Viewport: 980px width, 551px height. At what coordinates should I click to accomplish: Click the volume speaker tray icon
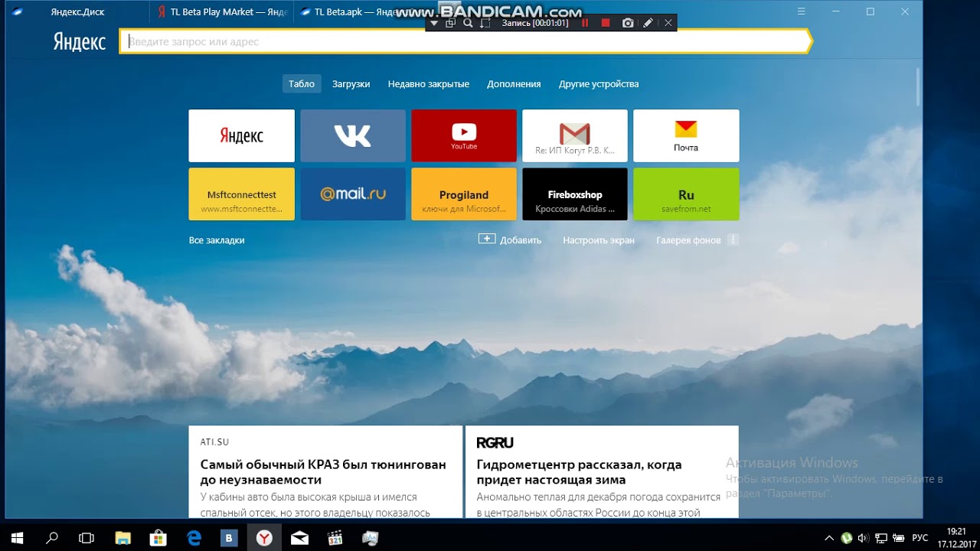[864, 538]
